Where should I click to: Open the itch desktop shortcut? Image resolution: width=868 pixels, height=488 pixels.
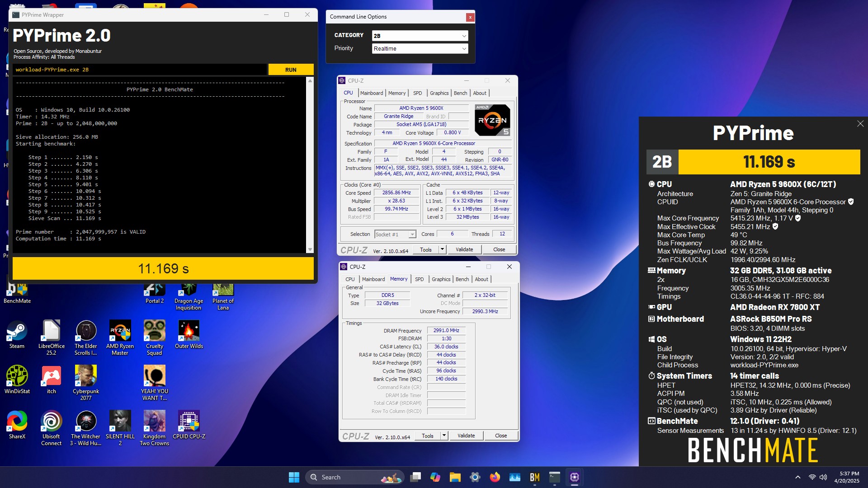[x=51, y=380]
